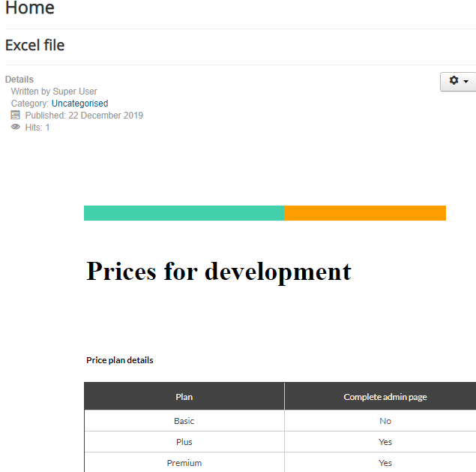The image size is (476, 472).
Task: Open the Uncategorised category link
Action: tap(80, 104)
